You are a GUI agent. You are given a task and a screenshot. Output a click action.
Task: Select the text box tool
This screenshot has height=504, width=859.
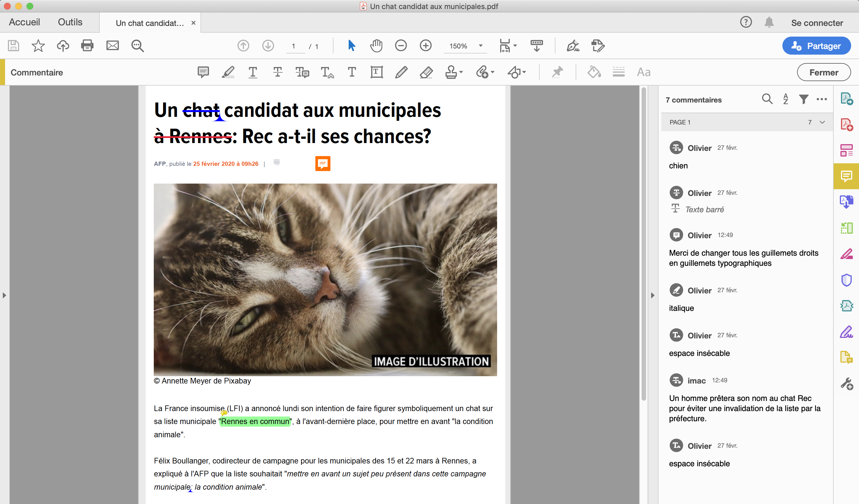[377, 72]
